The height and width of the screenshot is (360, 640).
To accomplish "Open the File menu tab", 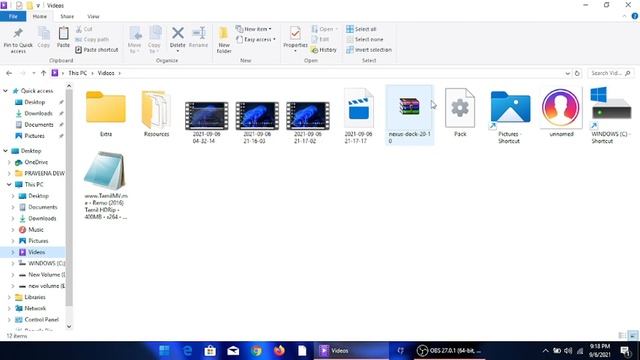I will click(13, 16).
